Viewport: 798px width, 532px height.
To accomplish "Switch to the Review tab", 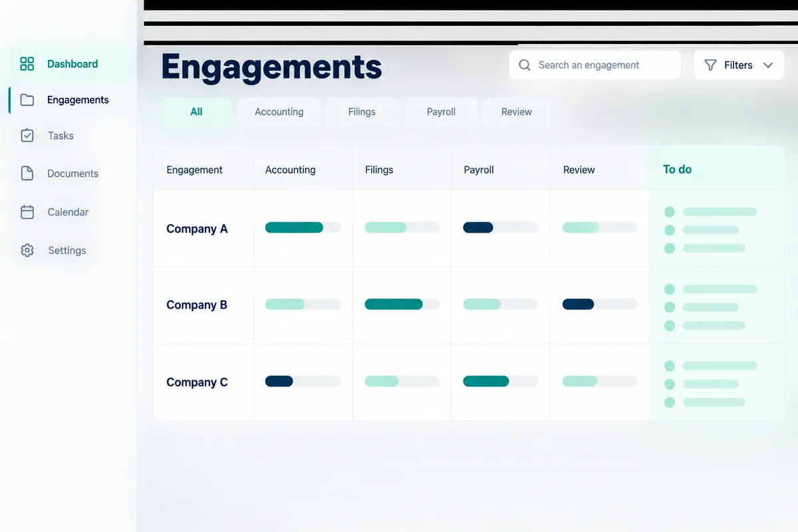I will click(x=517, y=112).
